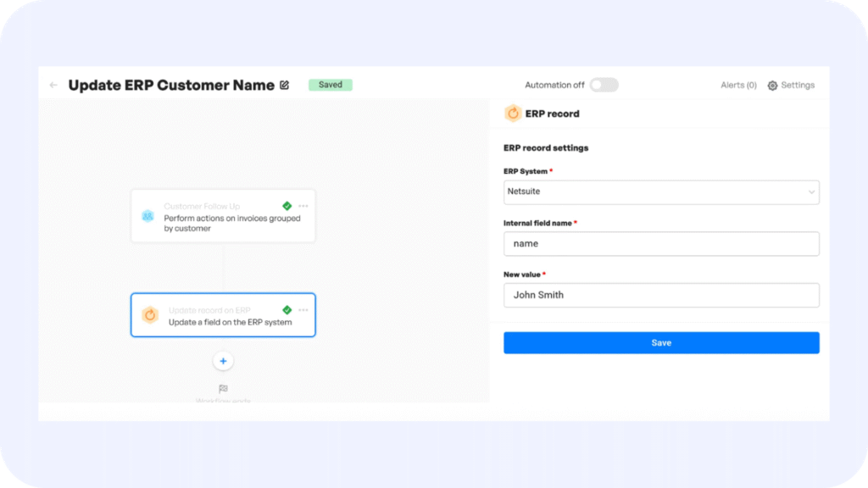Screen dimensions: 868x488
Task: Open Settings via the gear icon
Action: (772, 86)
